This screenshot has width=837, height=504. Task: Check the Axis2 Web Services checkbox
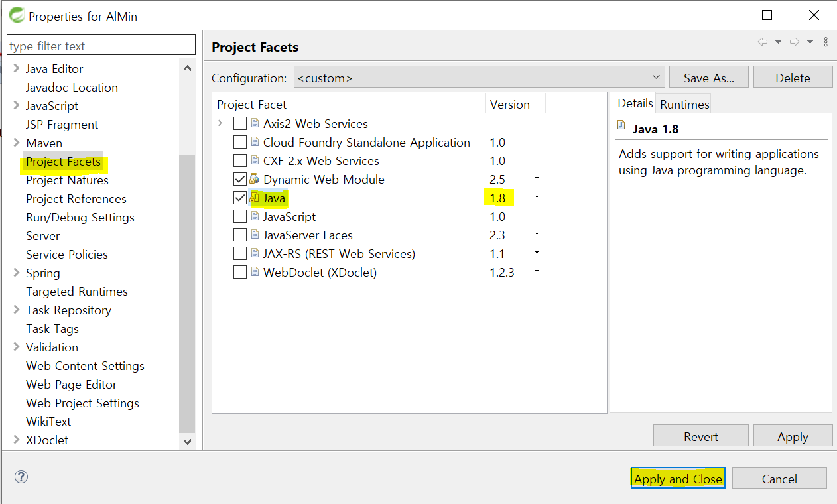click(240, 123)
